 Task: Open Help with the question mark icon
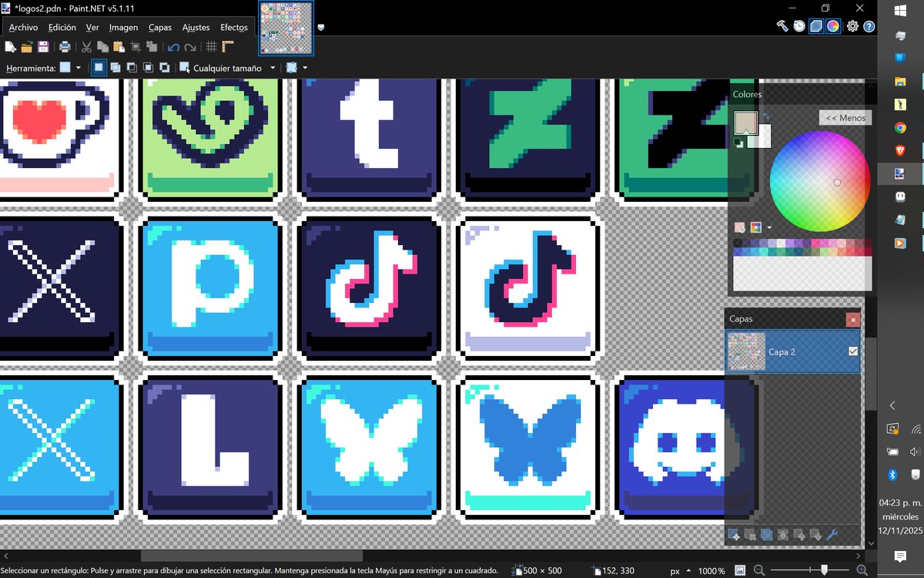click(x=869, y=26)
